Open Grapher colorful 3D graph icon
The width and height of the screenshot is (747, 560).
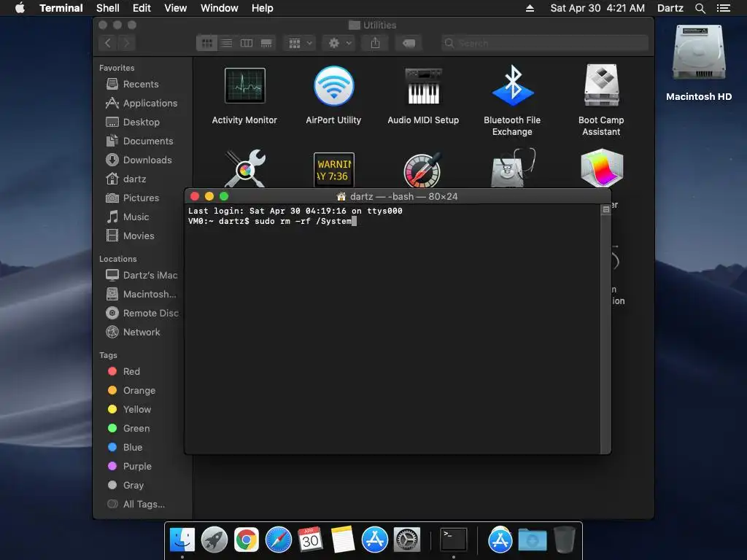click(x=602, y=168)
